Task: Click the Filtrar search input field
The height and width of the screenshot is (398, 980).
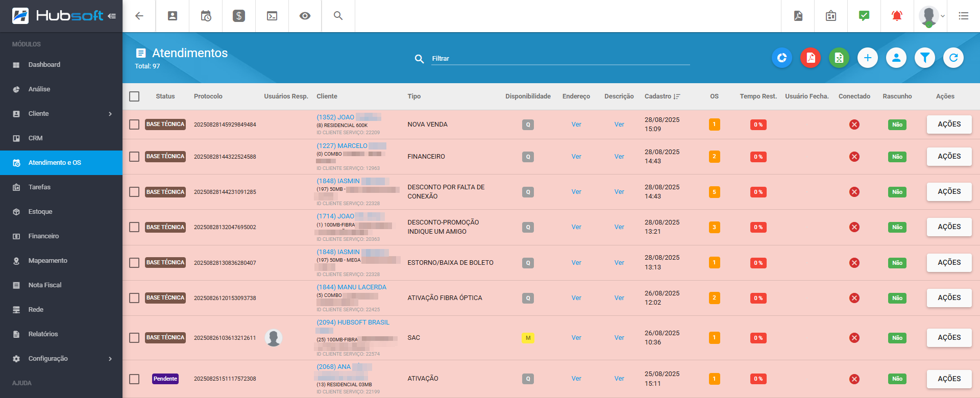Action: pyautogui.click(x=560, y=59)
